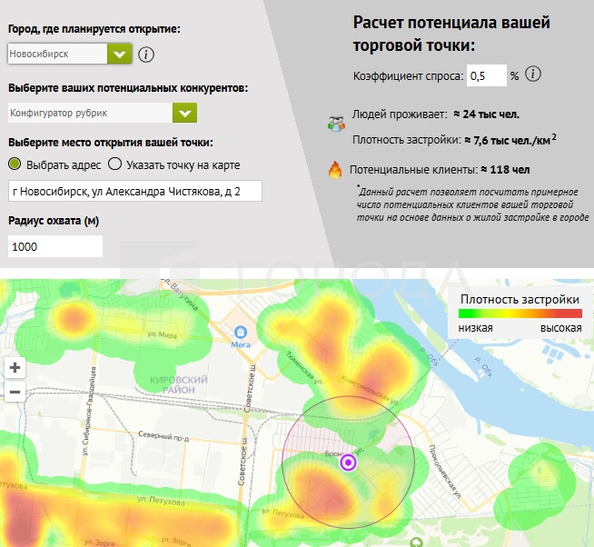The height and width of the screenshot is (547, 594).
Task: Click the высокая label in the legend
Action: click(561, 328)
